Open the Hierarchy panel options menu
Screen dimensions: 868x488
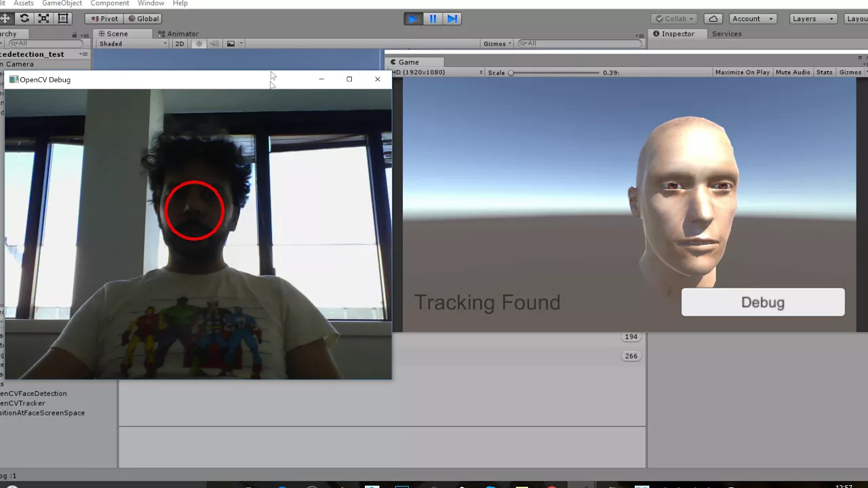point(85,34)
